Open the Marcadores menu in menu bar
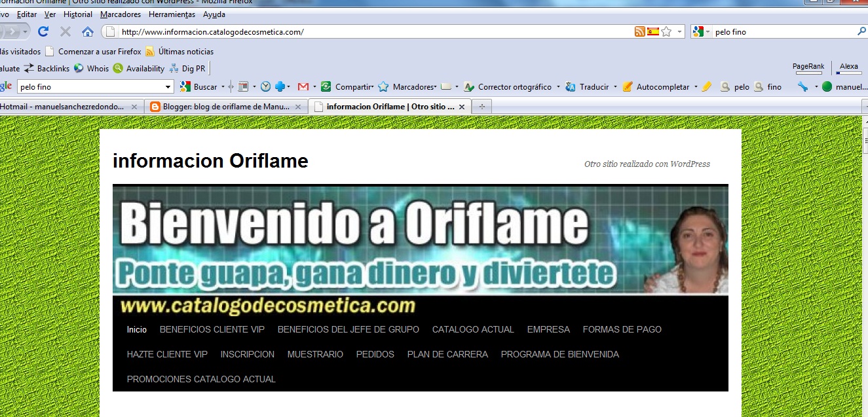The image size is (868, 417). click(x=121, y=14)
